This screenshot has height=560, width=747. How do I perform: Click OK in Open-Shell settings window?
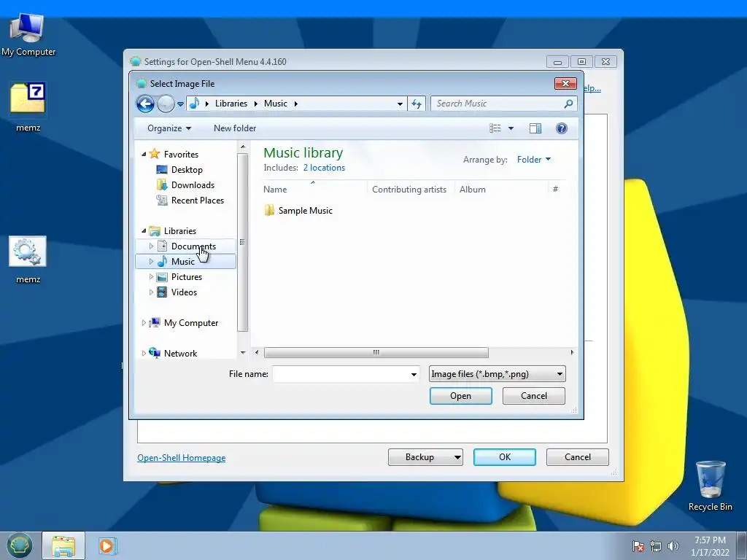click(x=505, y=457)
